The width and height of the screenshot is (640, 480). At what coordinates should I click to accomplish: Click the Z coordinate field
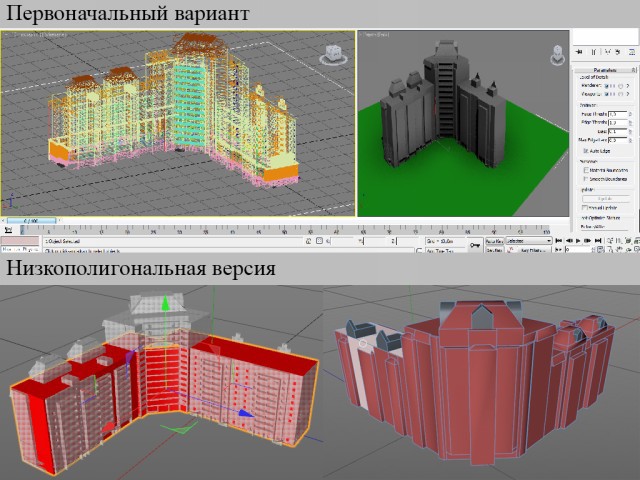pos(408,241)
